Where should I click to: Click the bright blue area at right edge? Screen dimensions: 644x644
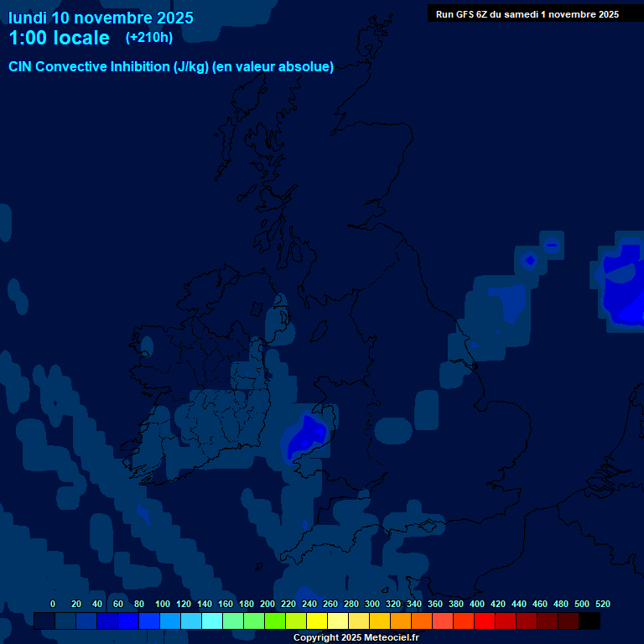click(x=625, y=289)
